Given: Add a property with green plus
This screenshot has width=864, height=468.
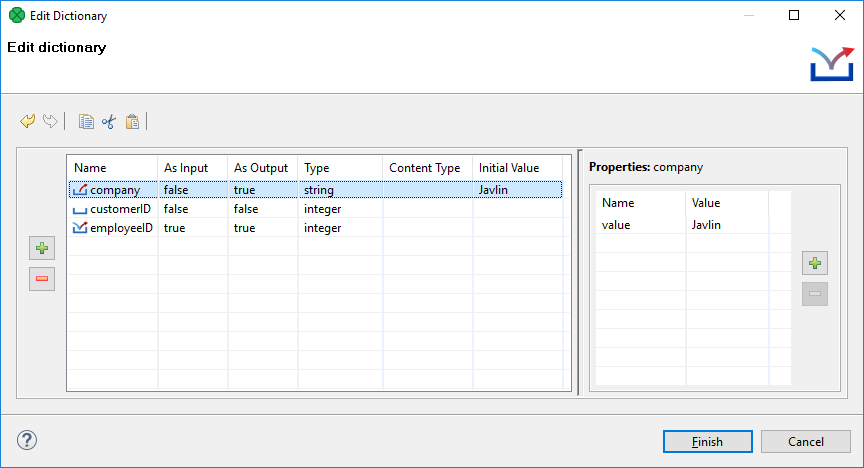Looking at the screenshot, I should coord(815,263).
